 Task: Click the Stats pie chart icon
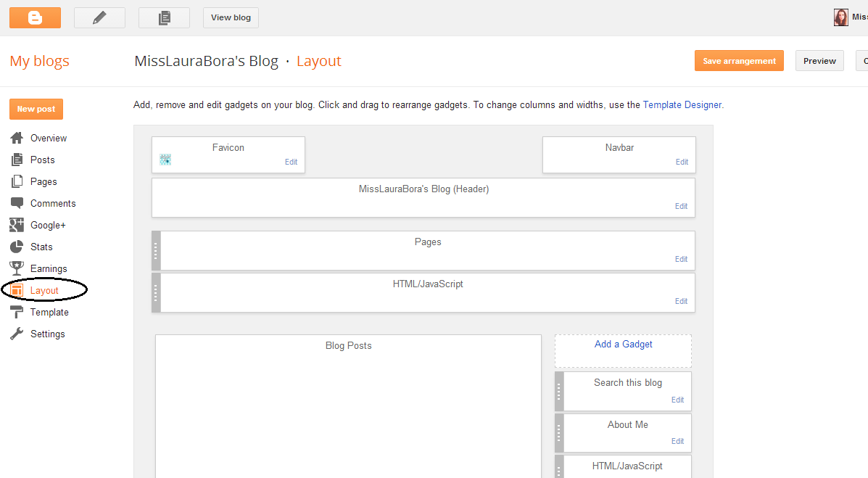click(17, 247)
